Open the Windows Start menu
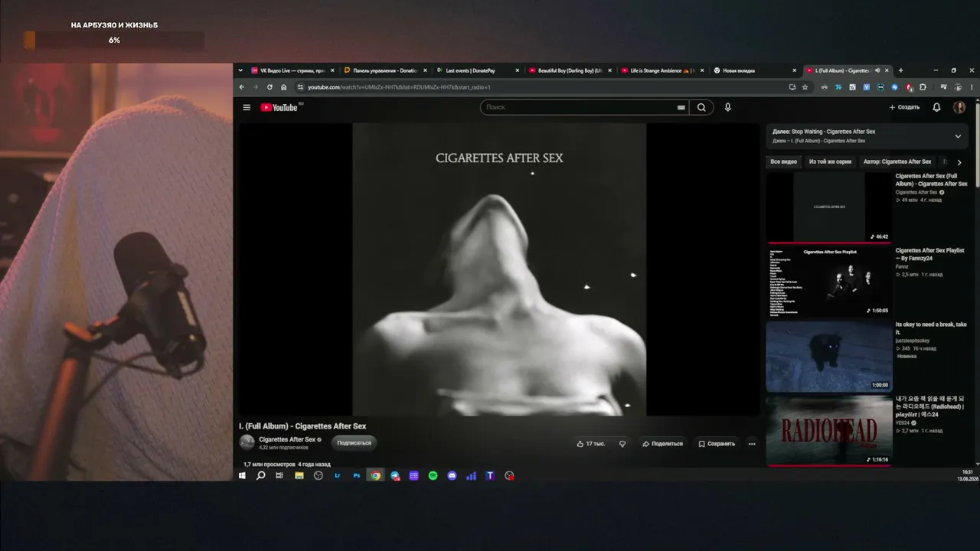The image size is (980, 551). click(x=242, y=475)
